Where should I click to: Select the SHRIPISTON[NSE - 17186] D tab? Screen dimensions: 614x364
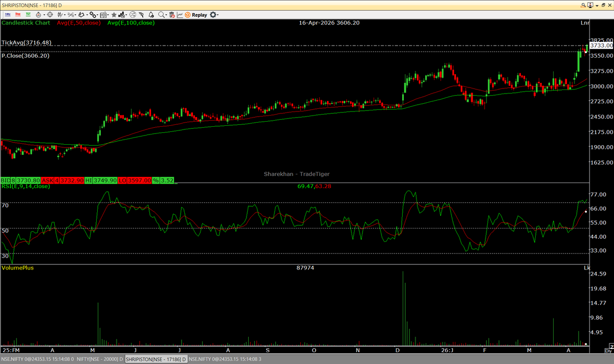(156, 359)
